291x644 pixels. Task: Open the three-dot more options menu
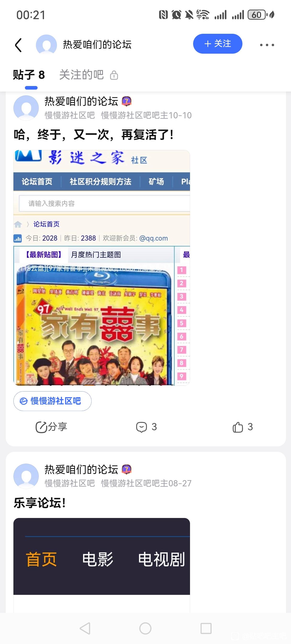click(267, 45)
